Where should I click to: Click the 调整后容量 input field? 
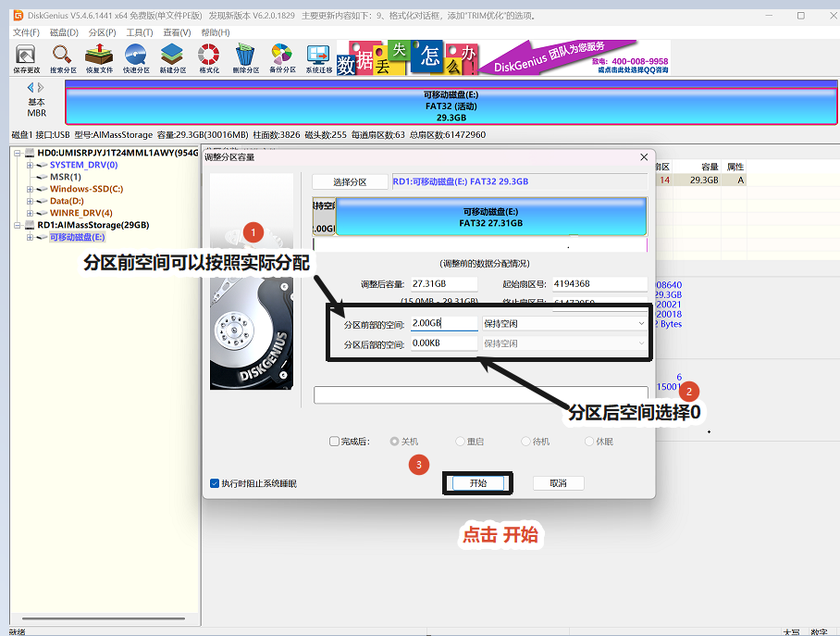(444, 283)
